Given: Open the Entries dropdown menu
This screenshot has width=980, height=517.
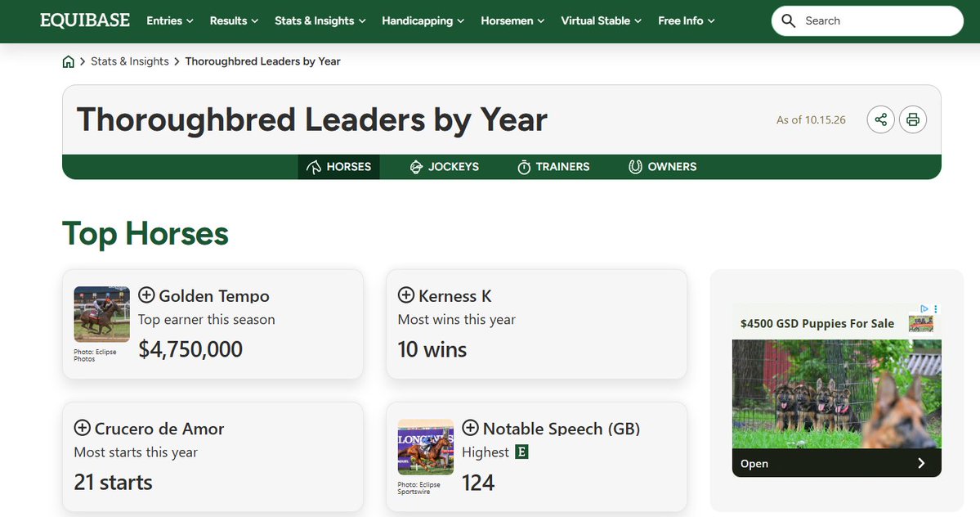Looking at the screenshot, I should coord(170,20).
